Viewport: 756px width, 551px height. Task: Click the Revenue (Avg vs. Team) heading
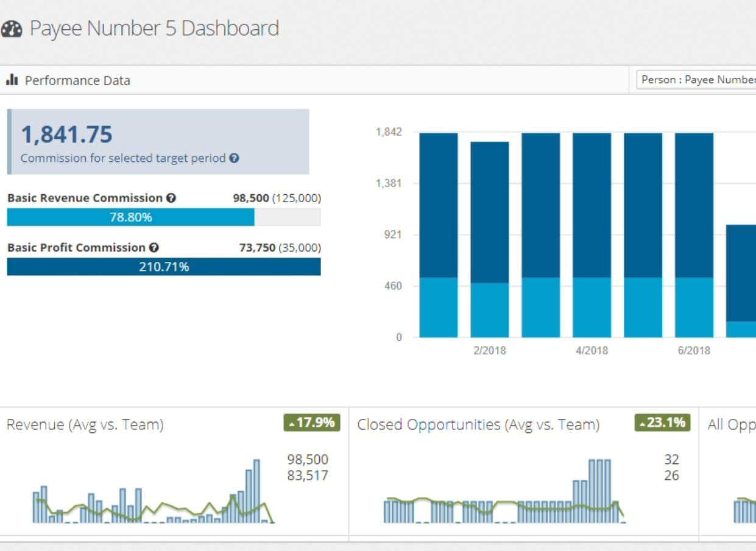85,424
